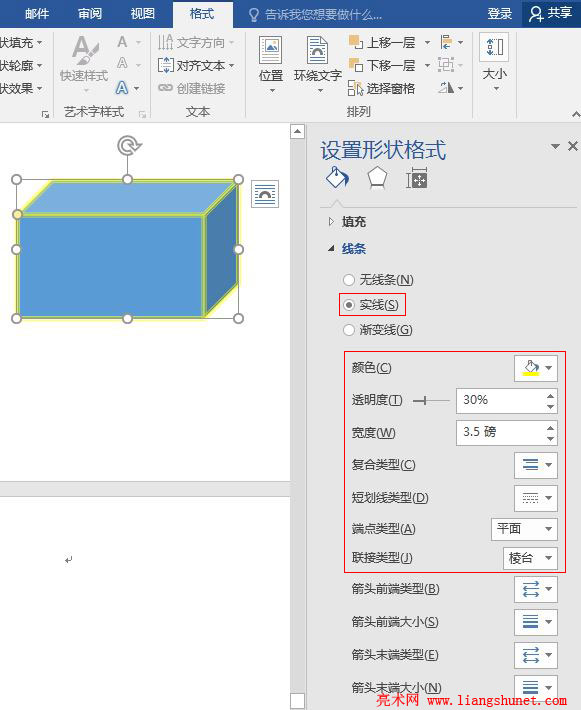581x710 pixels.
Task: Click the document scrollbar up arrow
Action: (x=297, y=132)
